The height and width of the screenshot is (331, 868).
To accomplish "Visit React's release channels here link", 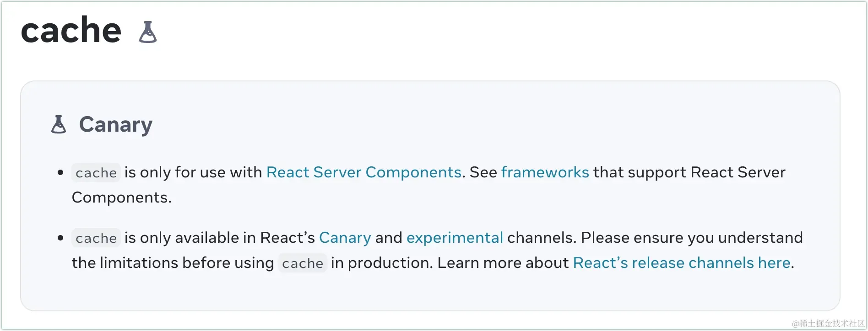I will [682, 263].
